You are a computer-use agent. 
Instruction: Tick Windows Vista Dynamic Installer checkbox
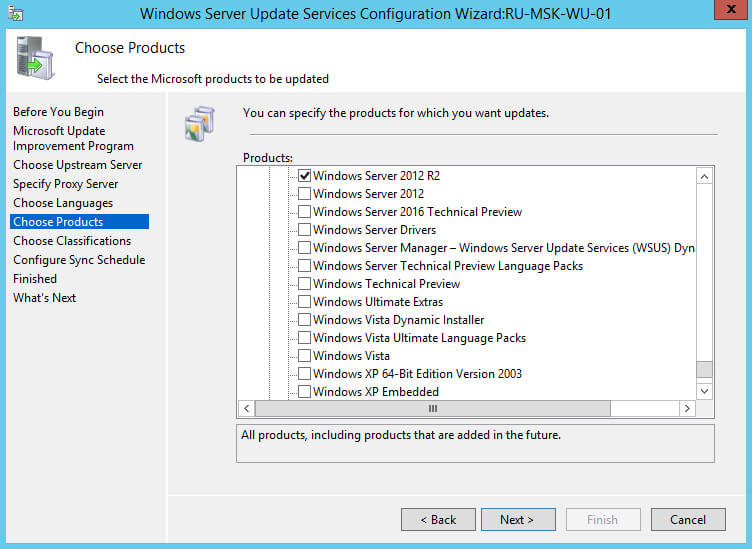point(304,319)
